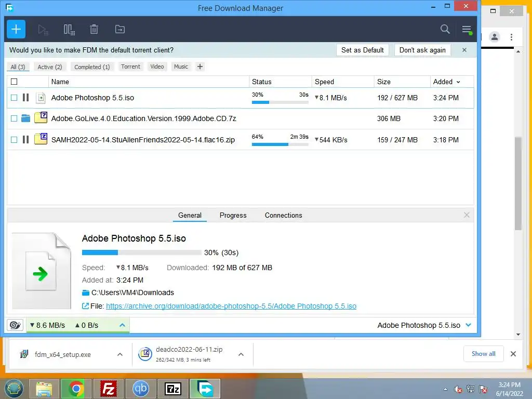
Task: Select the Completed (1) filter tab
Action: tap(92, 67)
